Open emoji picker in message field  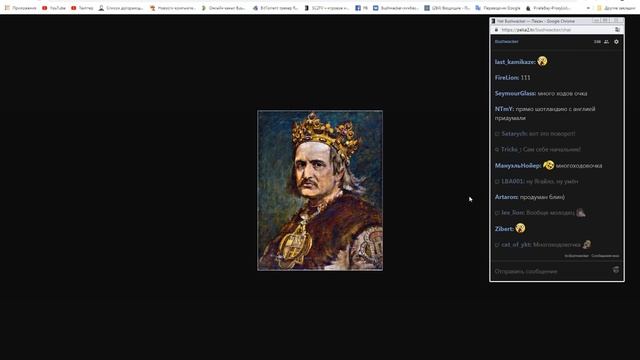[x=616, y=270]
